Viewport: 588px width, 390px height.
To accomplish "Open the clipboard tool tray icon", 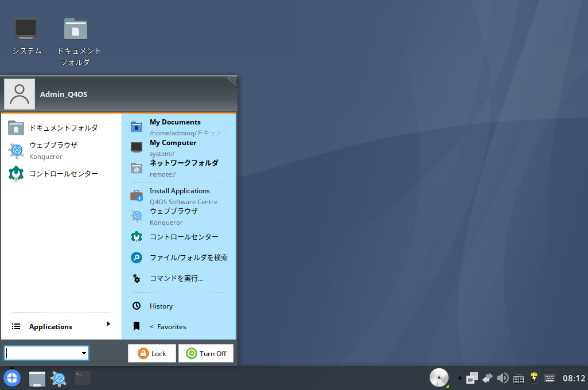I will 472,378.
